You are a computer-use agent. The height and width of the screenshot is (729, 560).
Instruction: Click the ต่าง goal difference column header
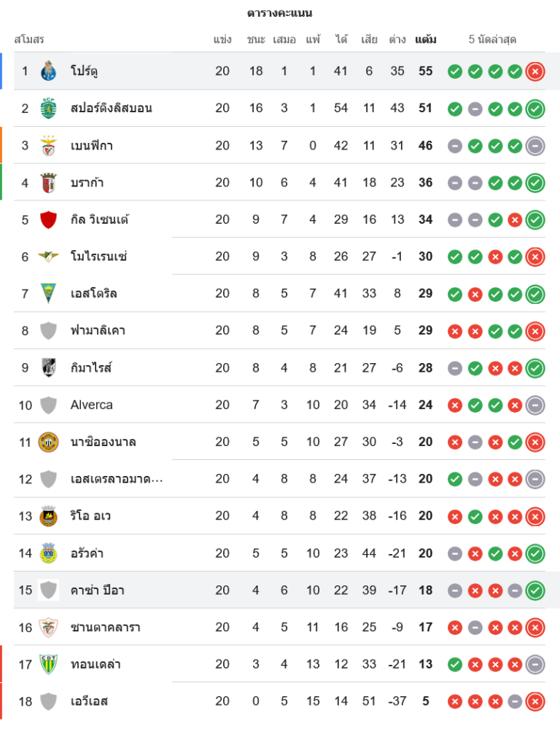tap(397, 39)
